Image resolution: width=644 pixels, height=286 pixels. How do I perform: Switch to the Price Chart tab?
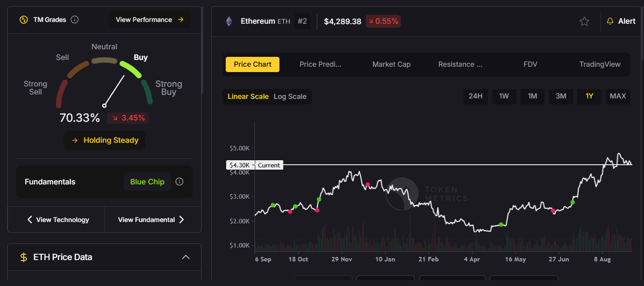point(253,64)
